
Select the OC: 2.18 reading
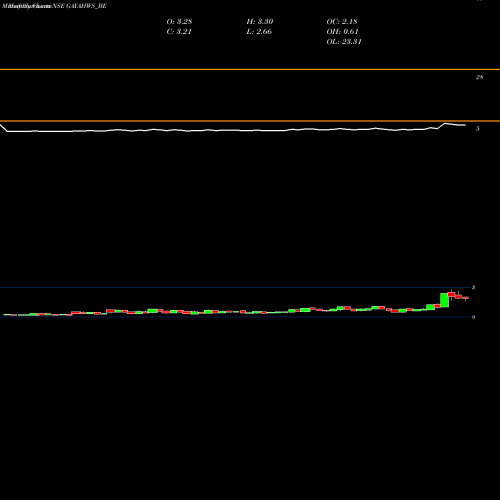342,21
